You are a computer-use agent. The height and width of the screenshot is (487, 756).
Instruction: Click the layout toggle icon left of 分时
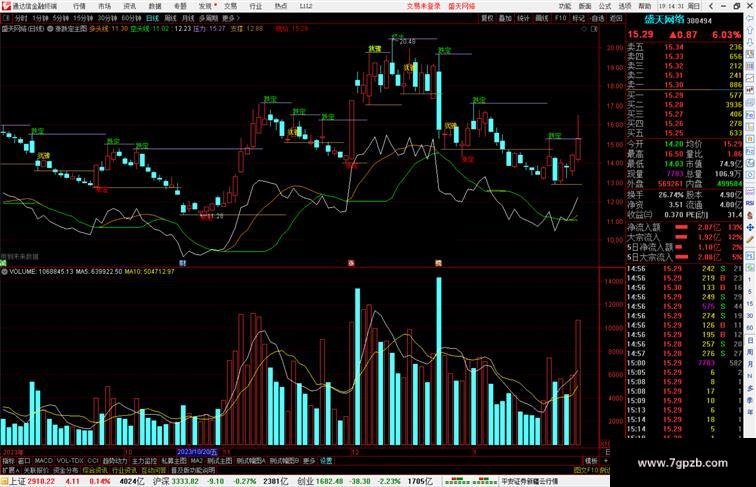6,18
